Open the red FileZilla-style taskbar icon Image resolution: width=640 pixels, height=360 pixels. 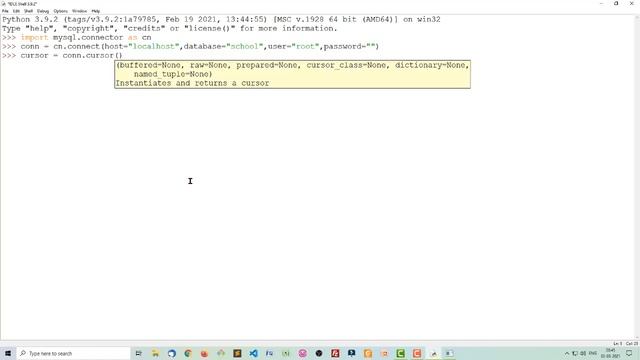click(x=335, y=353)
